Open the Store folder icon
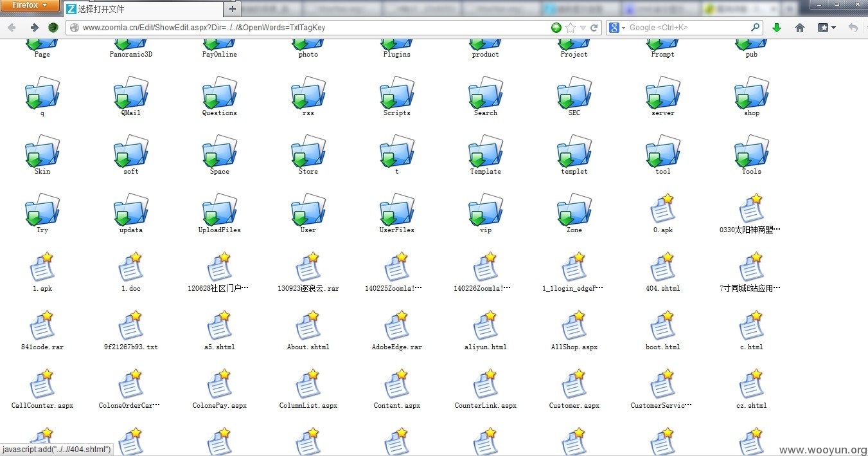868x456 pixels. (x=308, y=152)
